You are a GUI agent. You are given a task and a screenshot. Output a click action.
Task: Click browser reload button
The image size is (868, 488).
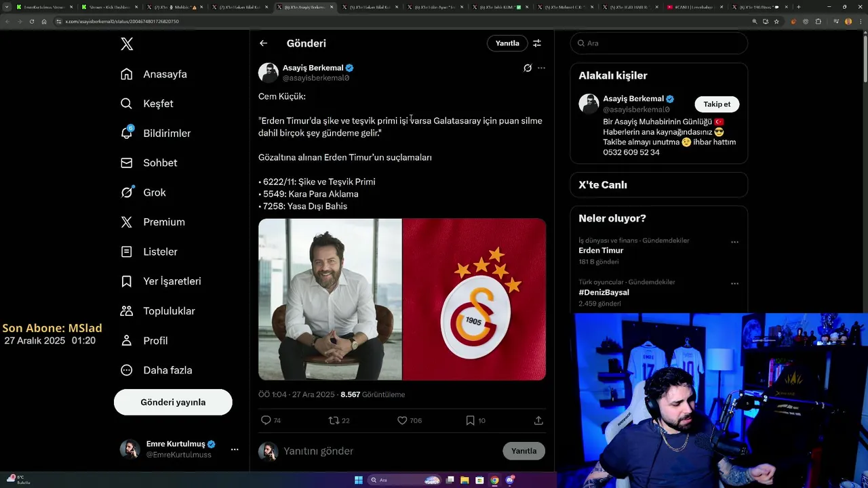pos(31,22)
